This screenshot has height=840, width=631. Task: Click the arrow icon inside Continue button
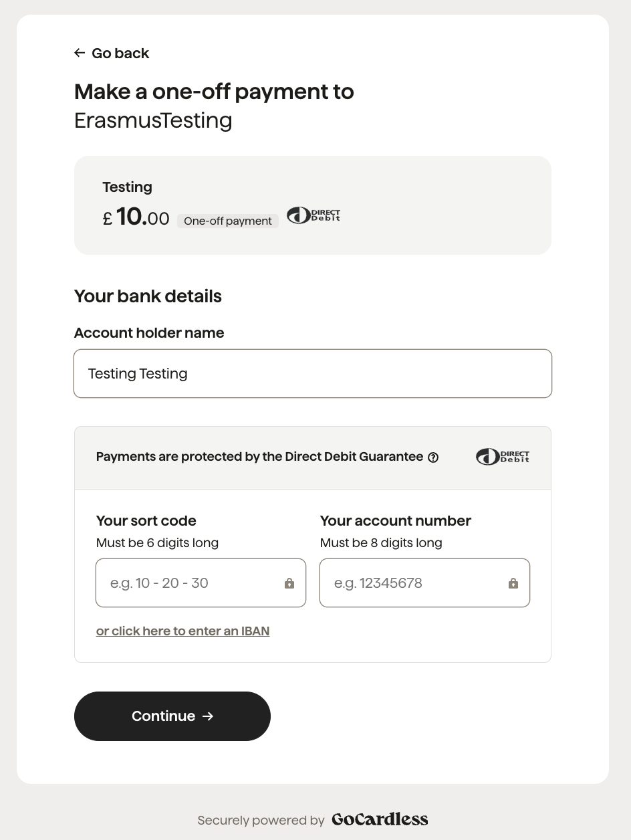point(208,716)
